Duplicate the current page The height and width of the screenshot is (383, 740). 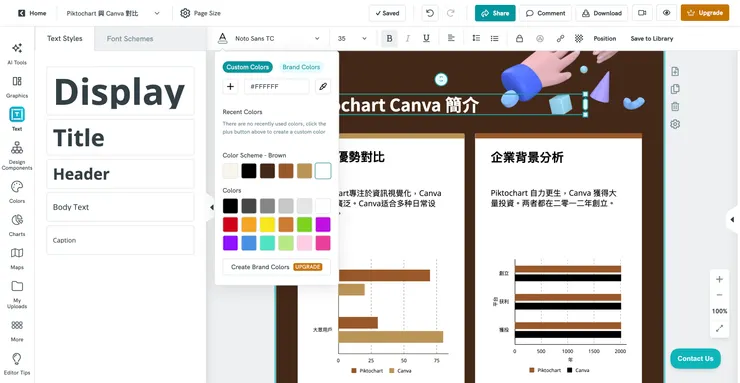pos(675,89)
